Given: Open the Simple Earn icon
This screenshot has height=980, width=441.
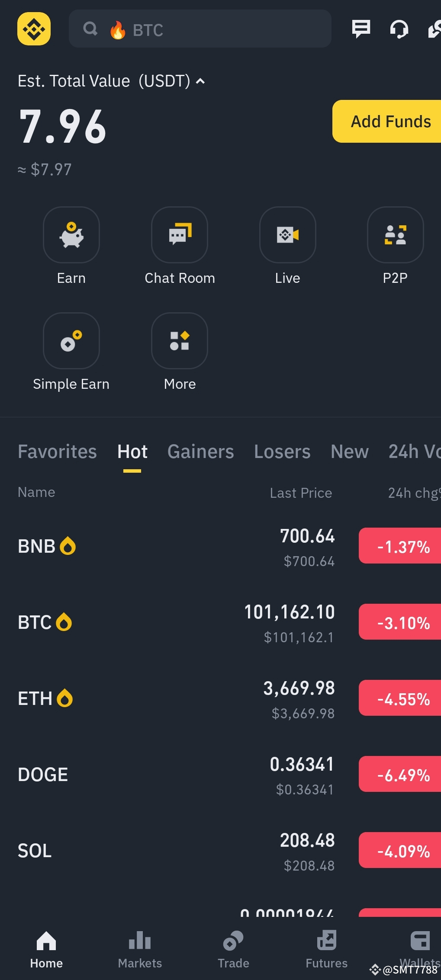Looking at the screenshot, I should click(x=71, y=341).
